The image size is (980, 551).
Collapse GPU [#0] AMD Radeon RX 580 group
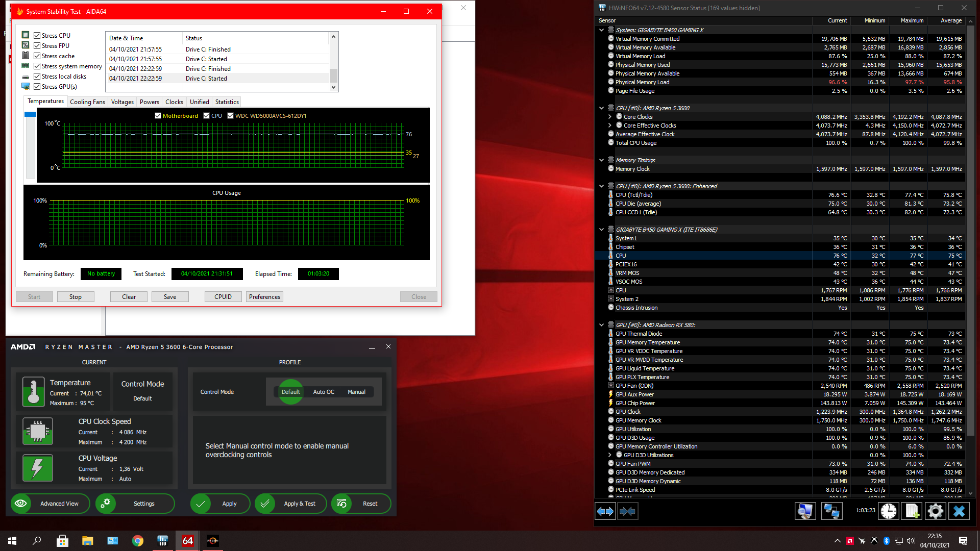601,325
